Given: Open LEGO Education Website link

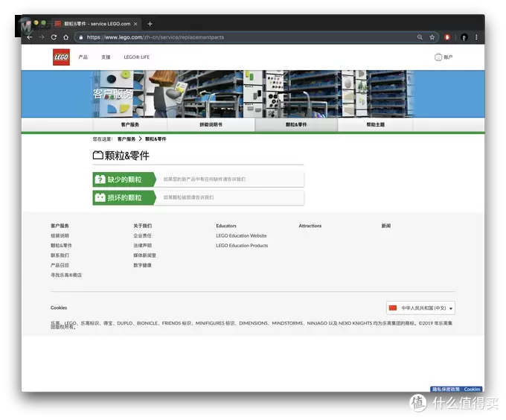Looking at the screenshot, I should click(241, 235).
